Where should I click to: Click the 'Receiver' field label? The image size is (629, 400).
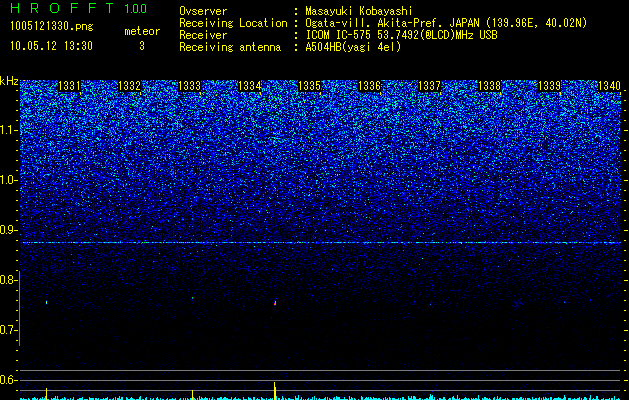(203, 35)
